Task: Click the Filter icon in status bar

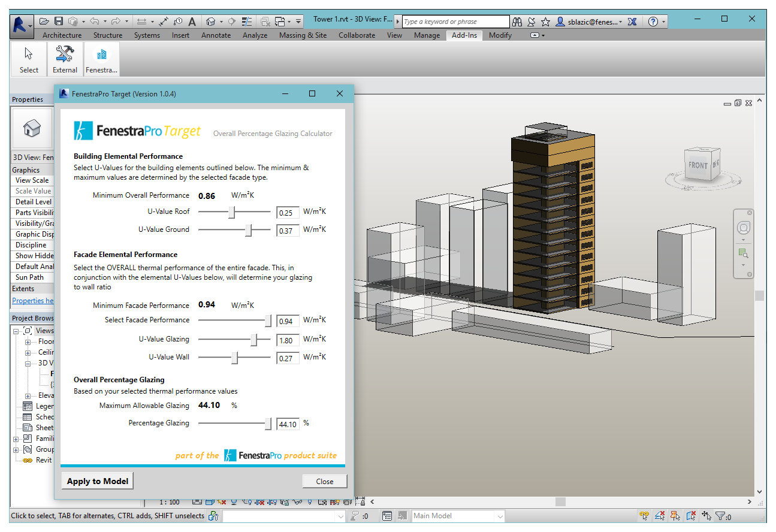Action: [x=720, y=516]
